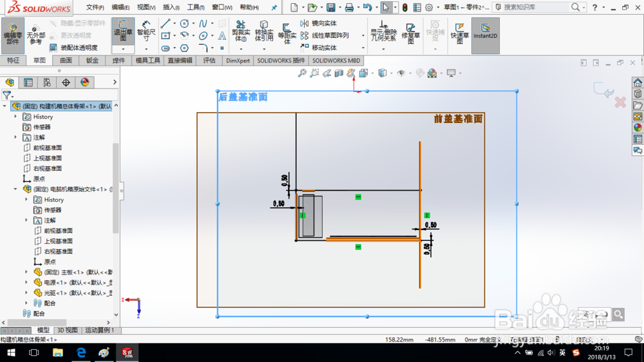Click Repair Sketch (修复草图) tool
This screenshot has width=644, height=362.
tap(410, 33)
